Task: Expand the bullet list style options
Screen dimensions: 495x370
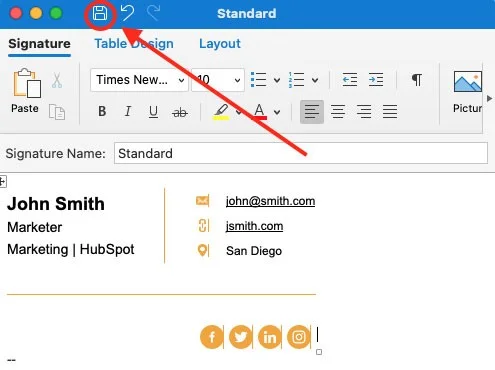Action: pyautogui.click(x=277, y=80)
